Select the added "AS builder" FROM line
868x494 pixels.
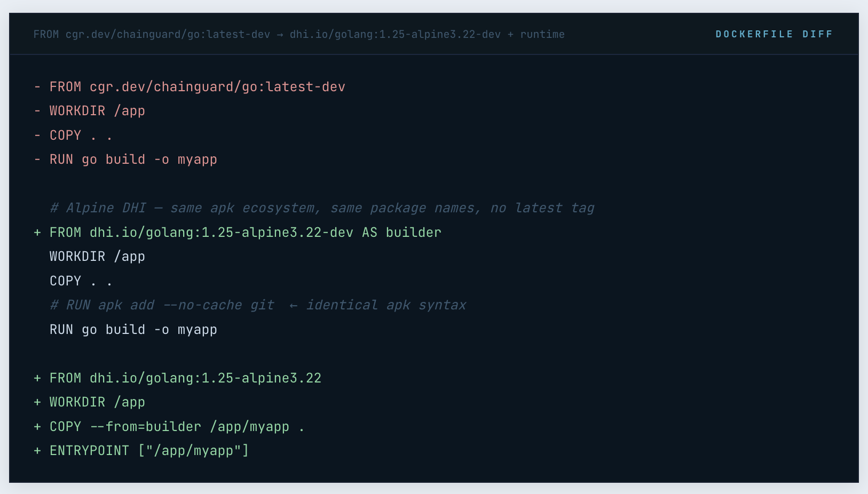coord(245,233)
